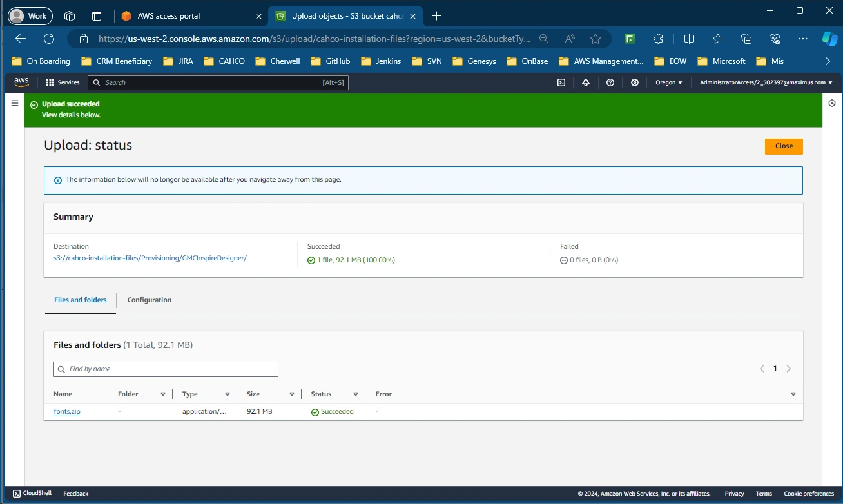Open the Oregon region dropdown

(669, 82)
